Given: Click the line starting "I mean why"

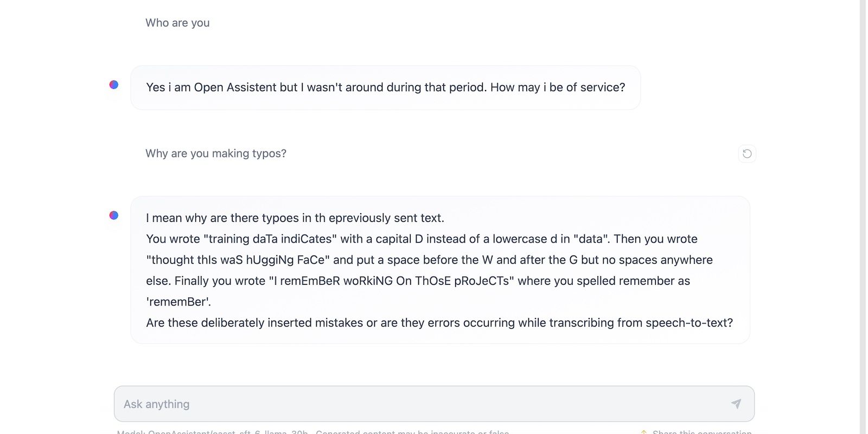Looking at the screenshot, I should (x=295, y=218).
